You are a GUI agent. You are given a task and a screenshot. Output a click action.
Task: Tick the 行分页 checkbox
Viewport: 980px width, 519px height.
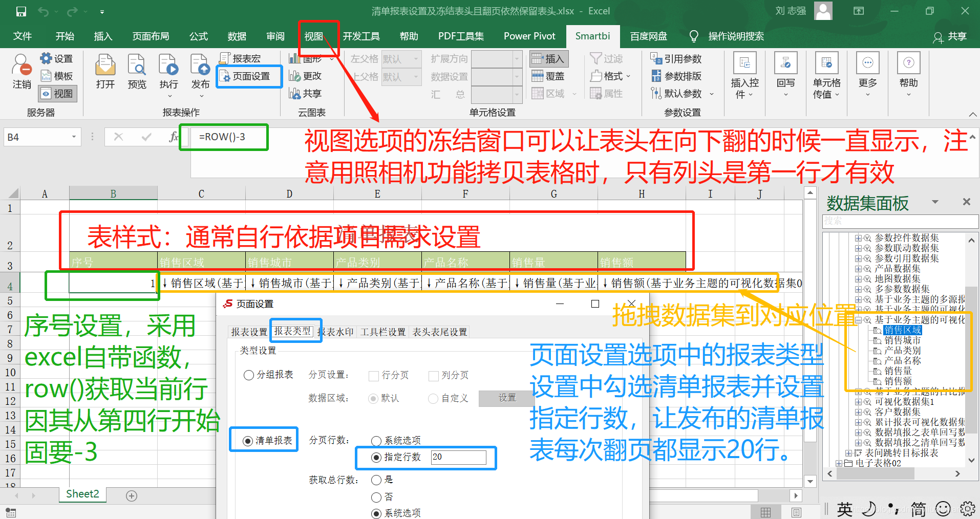coord(374,376)
